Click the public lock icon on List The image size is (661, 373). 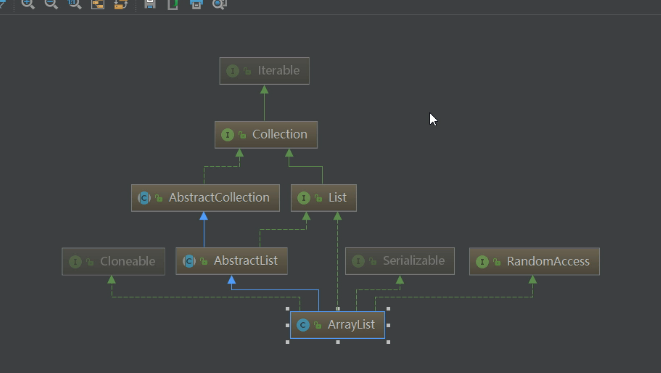(319, 198)
